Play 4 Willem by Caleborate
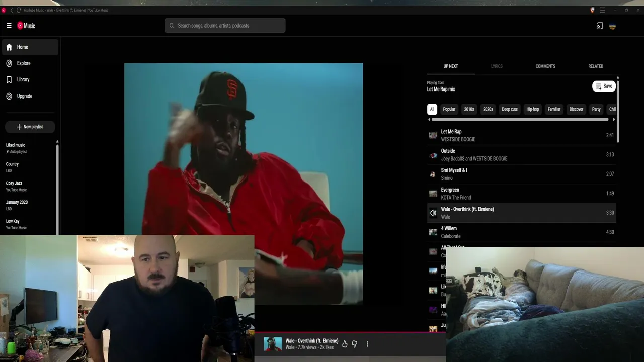Screen dimensions: 644x362 pos(521,232)
